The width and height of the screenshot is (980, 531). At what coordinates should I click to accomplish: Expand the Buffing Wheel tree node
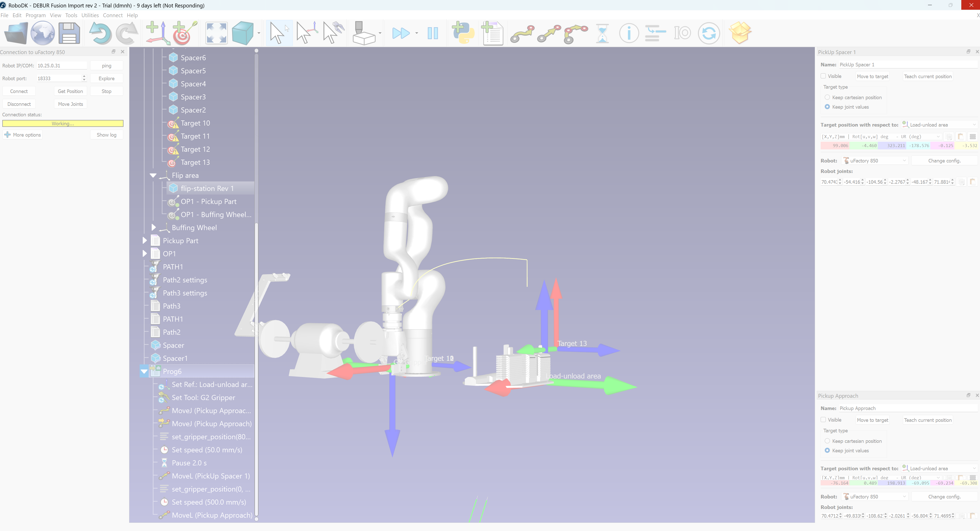click(153, 227)
